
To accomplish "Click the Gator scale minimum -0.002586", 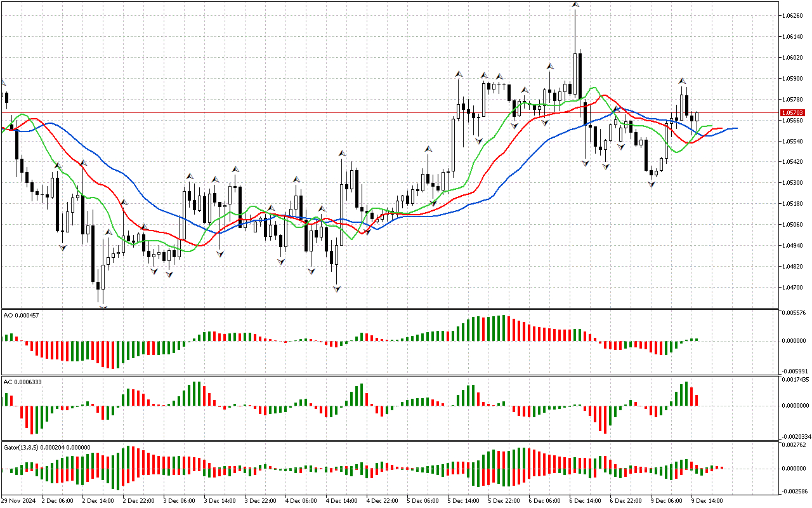I will click(x=795, y=491).
